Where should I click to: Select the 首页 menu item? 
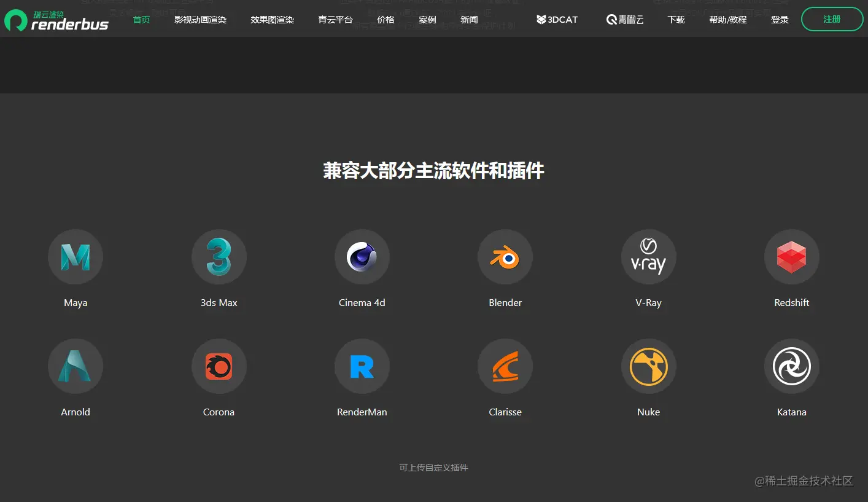tap(141, 19)
